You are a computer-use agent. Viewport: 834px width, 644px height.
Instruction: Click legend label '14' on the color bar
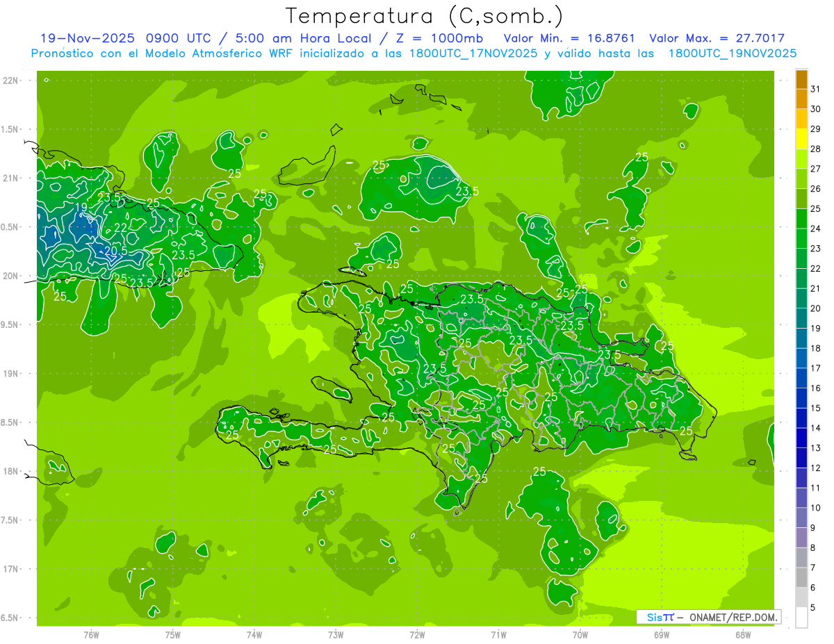pyautogui.click(x=815, y=428)
